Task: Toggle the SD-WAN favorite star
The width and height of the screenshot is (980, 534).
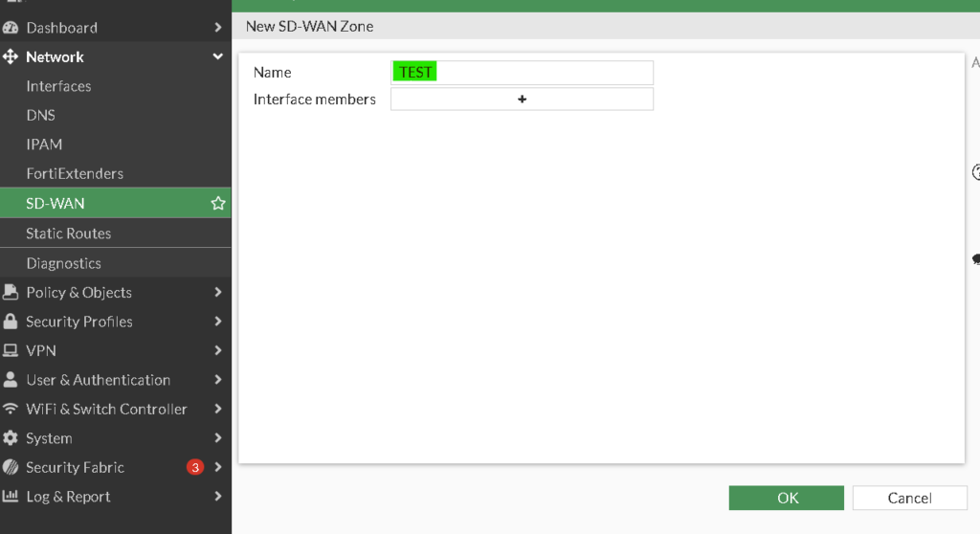Action: pyautogui.click(x=218, y=204)
